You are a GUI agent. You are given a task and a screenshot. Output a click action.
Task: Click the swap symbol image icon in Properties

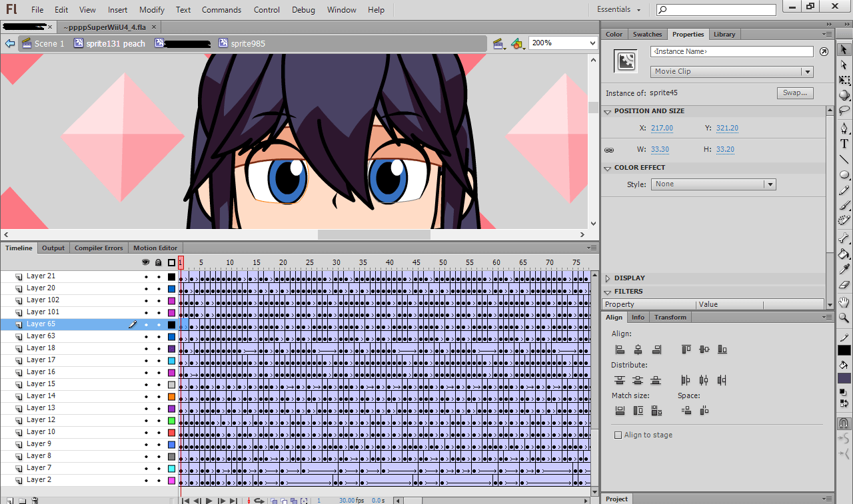[626, 61]
